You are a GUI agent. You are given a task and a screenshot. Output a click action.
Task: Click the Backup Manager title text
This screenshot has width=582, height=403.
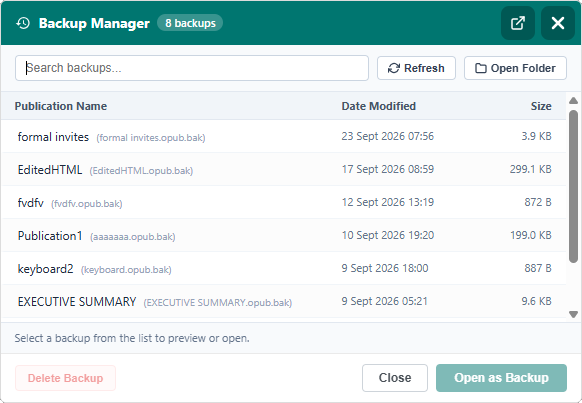point(94,23)
